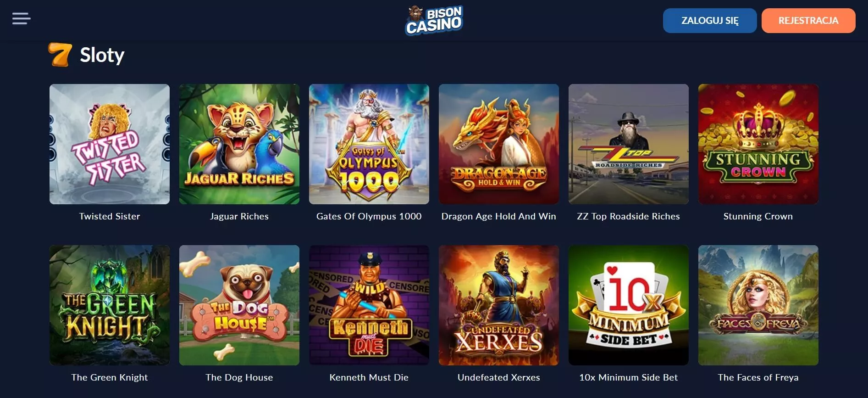Select The Dog House slot tile
Screen dimensions: 868x398
pos(239,305)
